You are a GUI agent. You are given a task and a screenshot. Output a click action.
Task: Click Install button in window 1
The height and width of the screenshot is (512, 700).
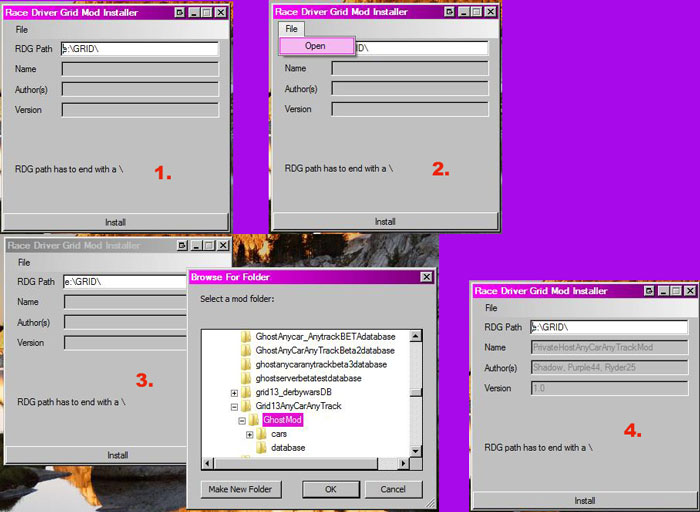pyautogui.click(x=115, y=222)
